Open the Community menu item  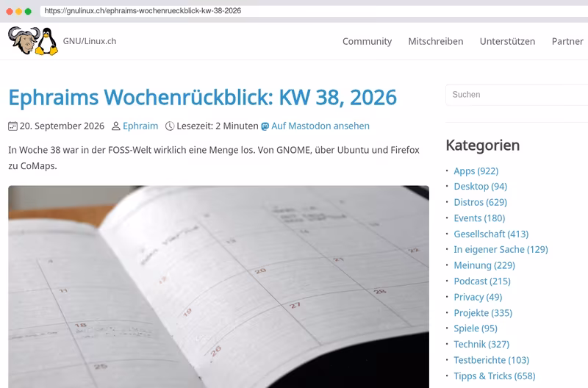(367, 41)
